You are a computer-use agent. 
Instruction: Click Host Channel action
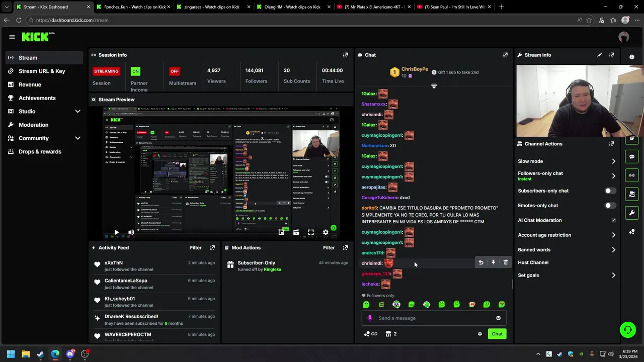pyautogui.click(x=533, y=262)
